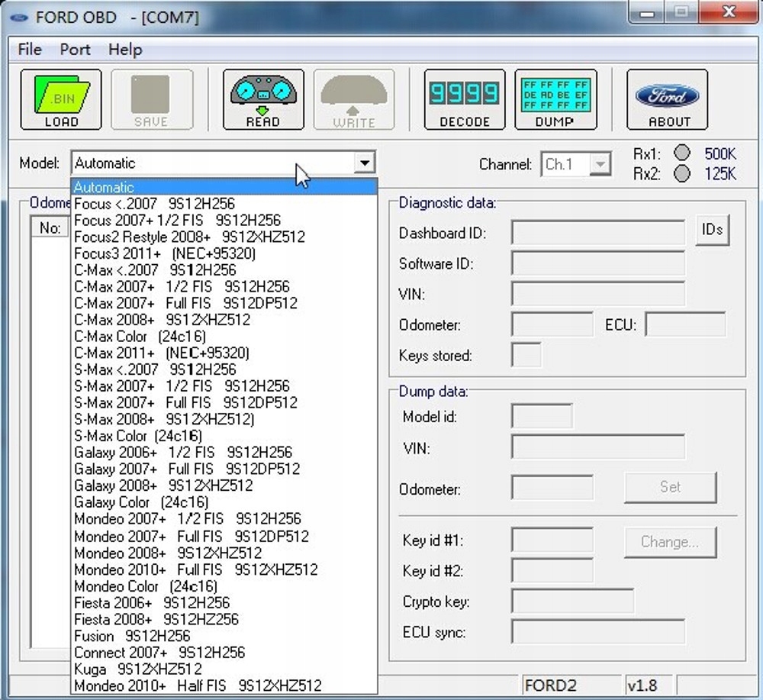763x700 pixels.
Task: Load a BIN file using the LOAD icon
Action: click(x=60, y=99)
